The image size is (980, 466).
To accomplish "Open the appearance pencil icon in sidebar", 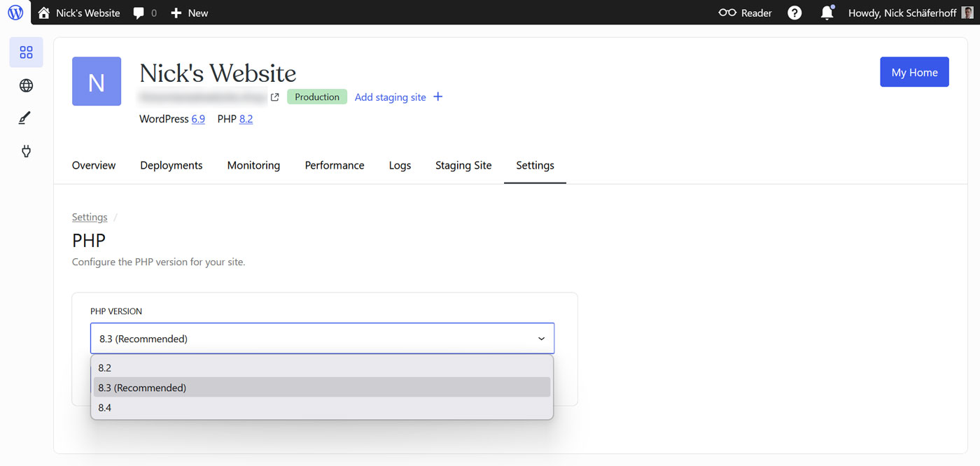I will (x=25, y=118).
